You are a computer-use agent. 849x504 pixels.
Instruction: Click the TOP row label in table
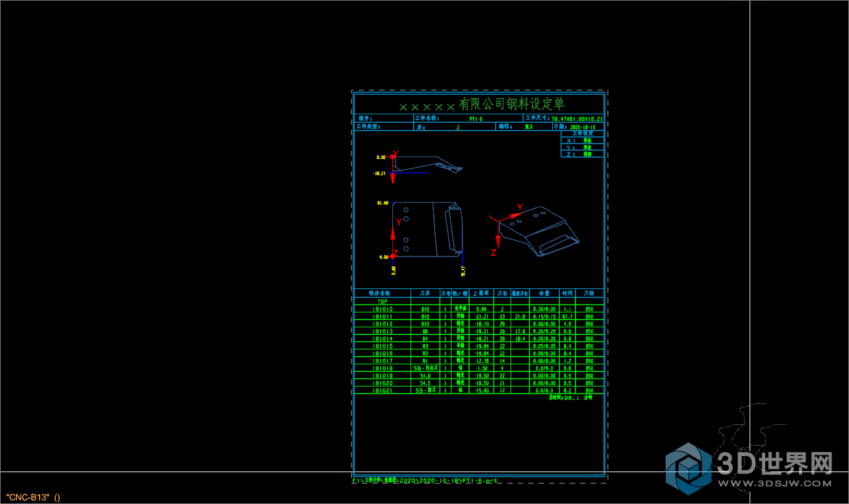383,301
